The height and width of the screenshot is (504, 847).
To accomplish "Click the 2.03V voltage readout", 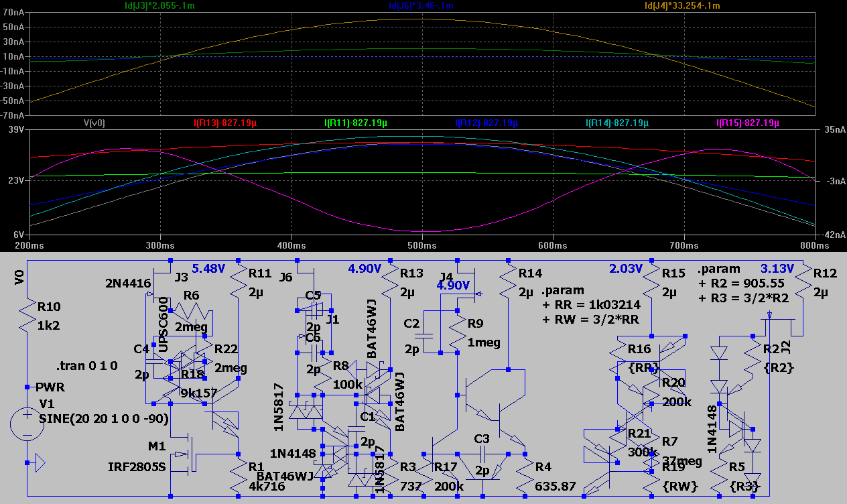I will click(x=626, y=269).
